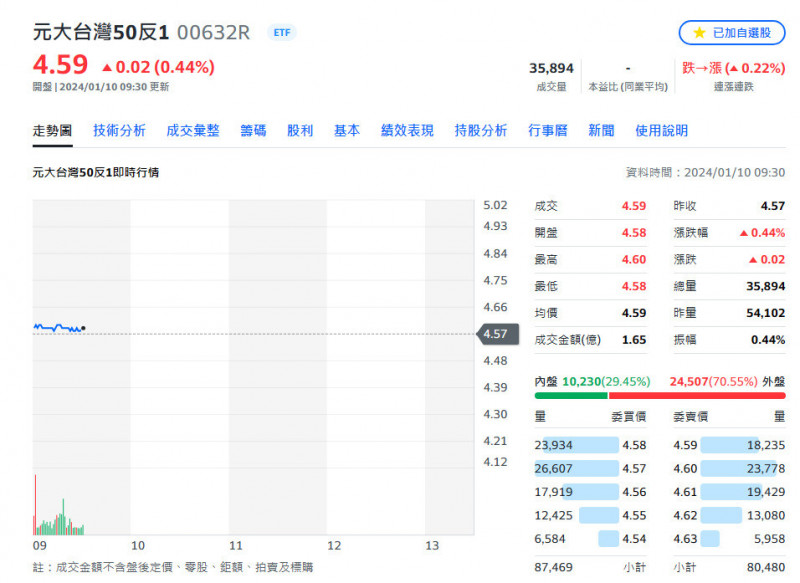Click the red up arrow by 0.02 (0.44%)
The image size is (800, 583).
107,67
